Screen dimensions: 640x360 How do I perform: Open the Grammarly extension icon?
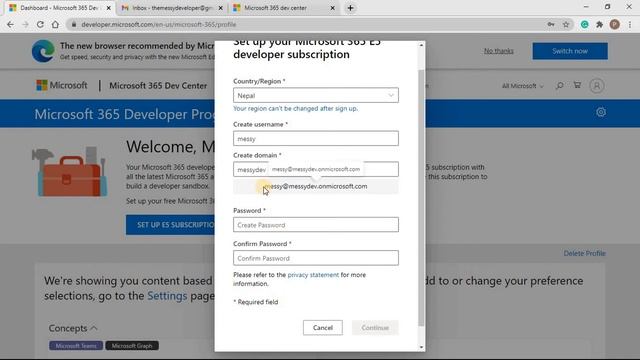584,24
